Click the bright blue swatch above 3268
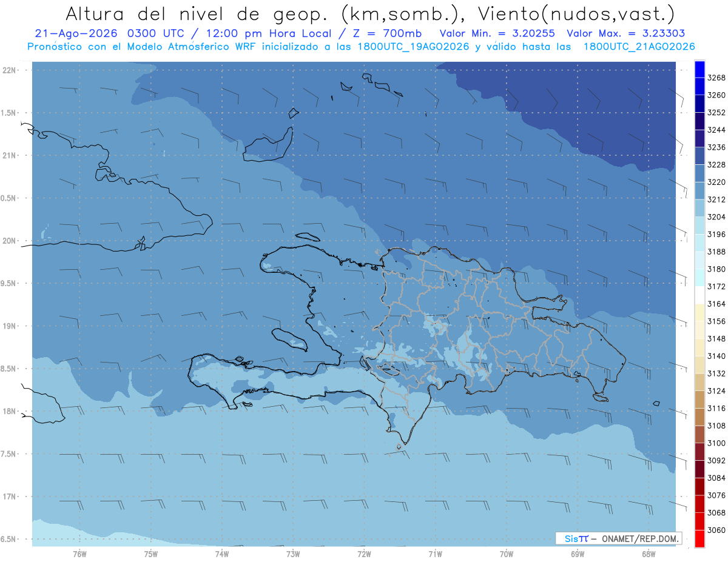The image size is (728, 562). (x=699, y=69)
